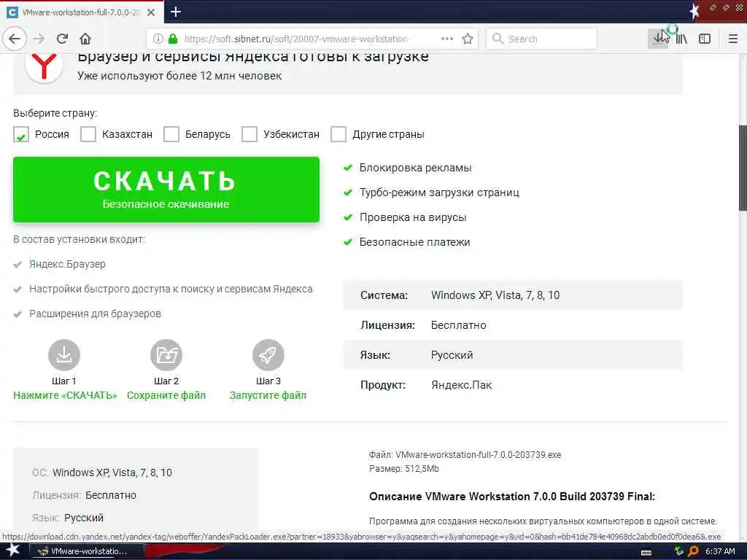Click the Безопасные платежи text

point(414,242)
